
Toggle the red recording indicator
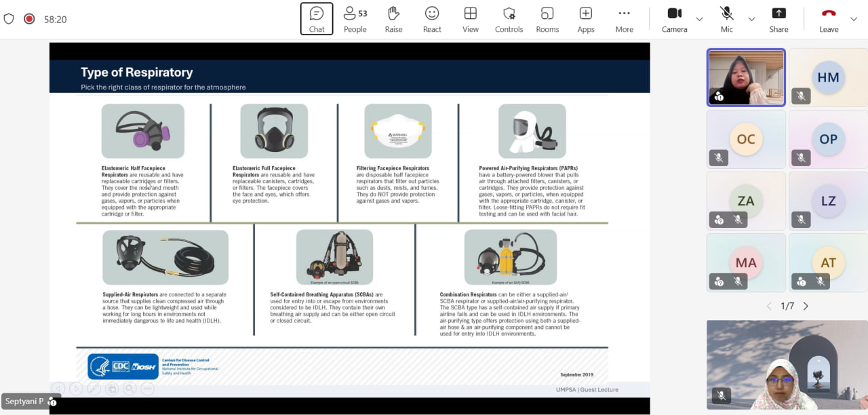tap(29, 19)
